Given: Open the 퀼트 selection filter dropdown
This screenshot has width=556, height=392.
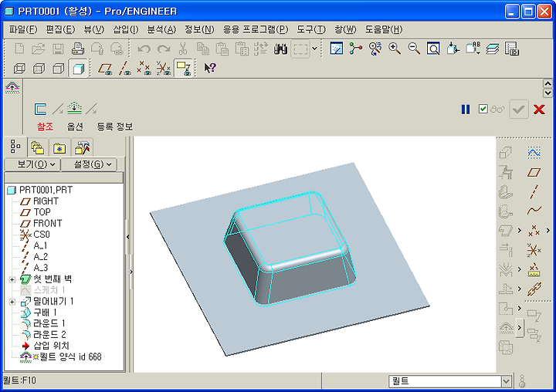Looking at the screenshot, I should tap(506, 381).
